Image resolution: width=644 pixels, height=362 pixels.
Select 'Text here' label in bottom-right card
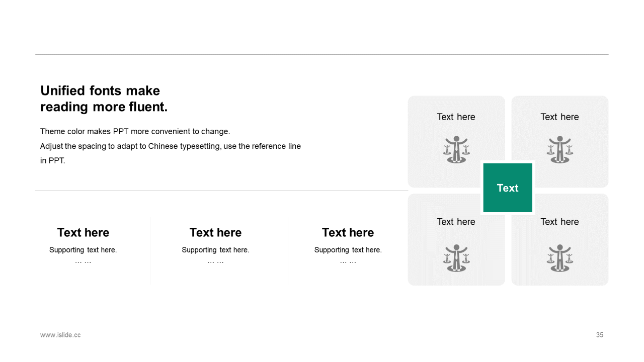559,222
